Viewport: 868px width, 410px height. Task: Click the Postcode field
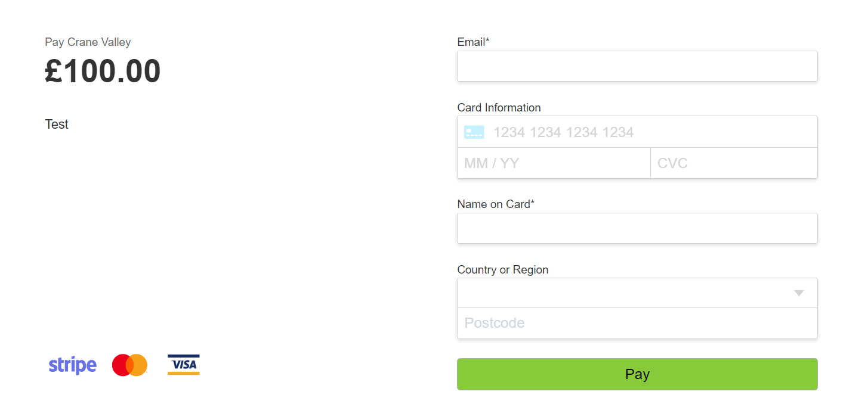(637, 324)
